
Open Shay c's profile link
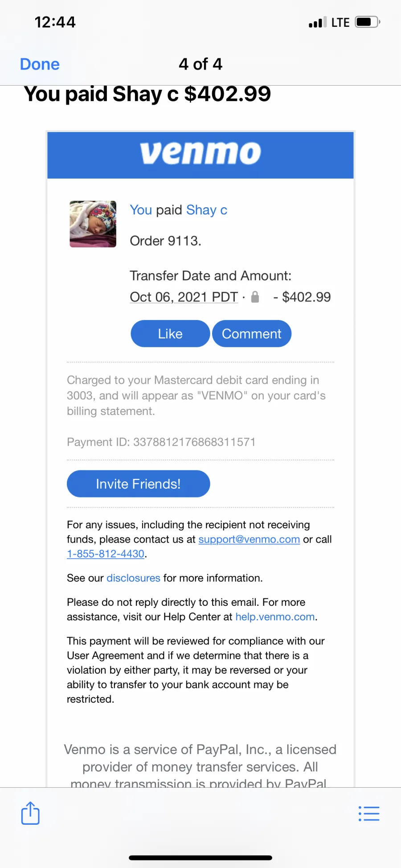click(207, 210)
